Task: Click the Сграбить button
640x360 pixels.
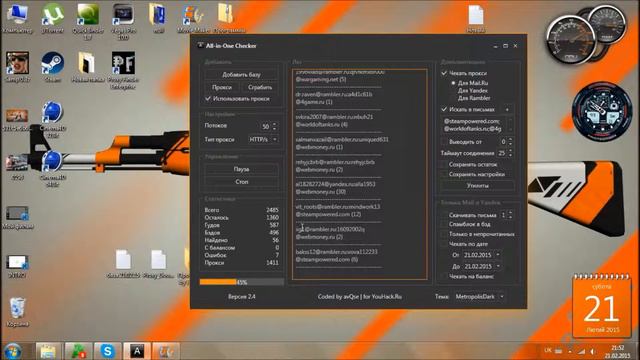Action: coord(260,87)
